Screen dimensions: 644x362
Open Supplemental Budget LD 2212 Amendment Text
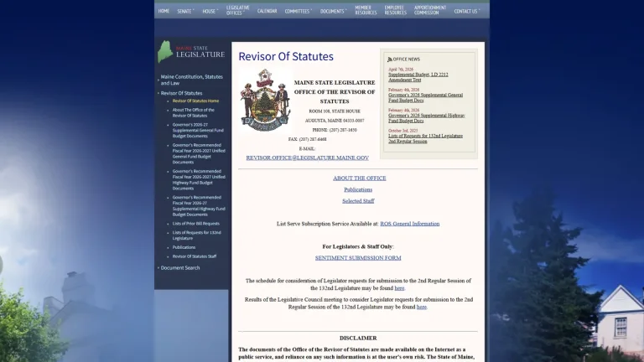418,77
